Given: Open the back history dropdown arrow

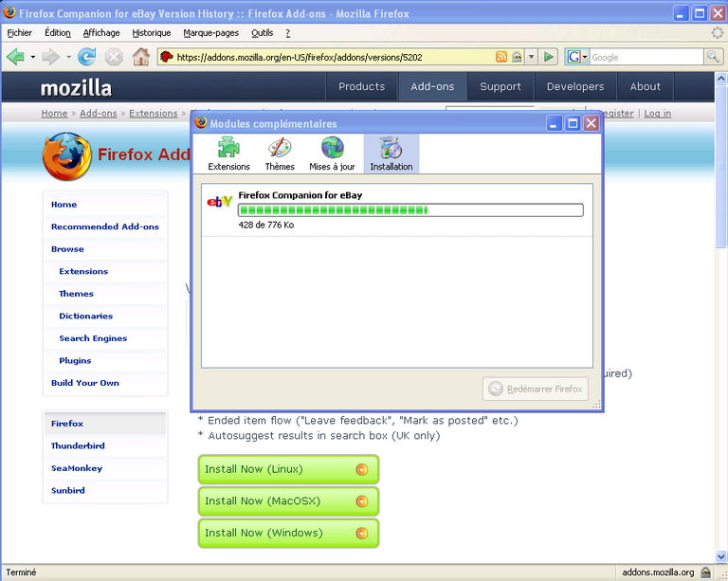Looking at the screenshot, I should click(32, 57).
